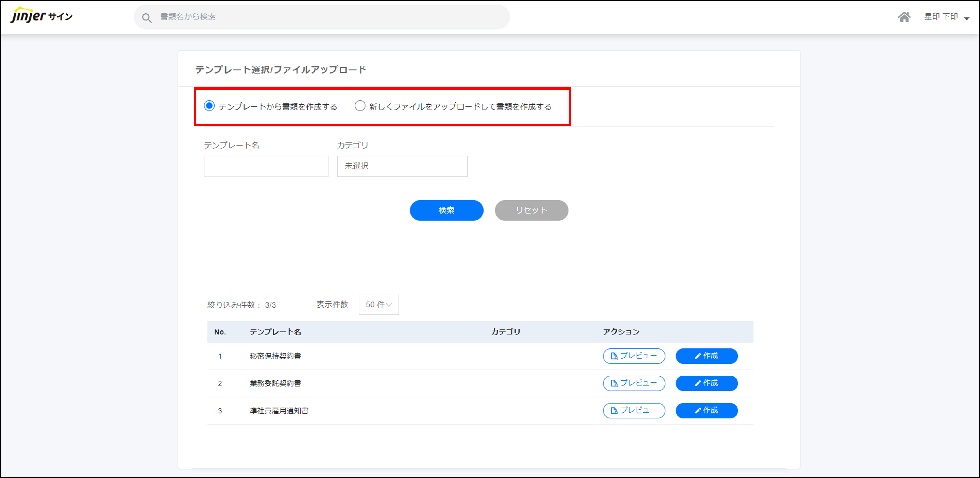Create document from 業務委託契約書

[x=707, y=383]
